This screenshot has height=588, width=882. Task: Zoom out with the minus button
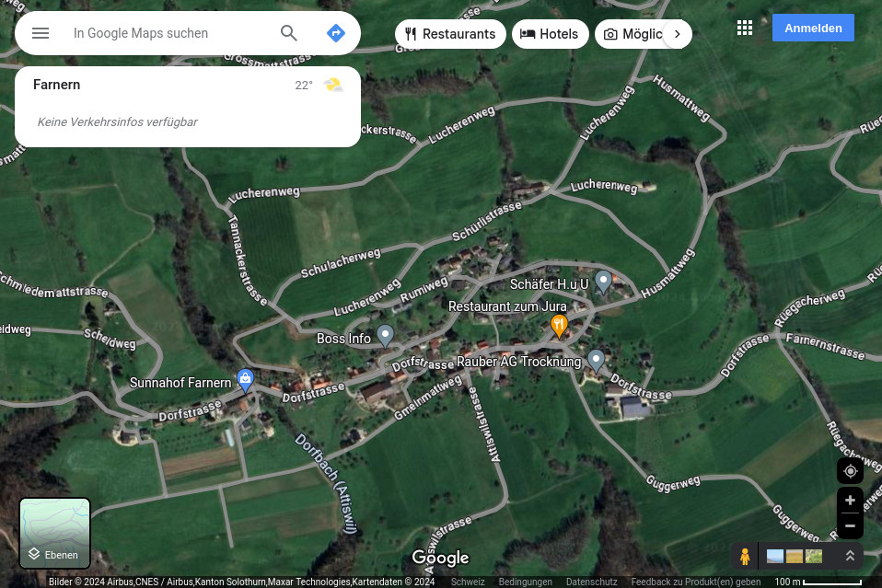tap(850, 525)
